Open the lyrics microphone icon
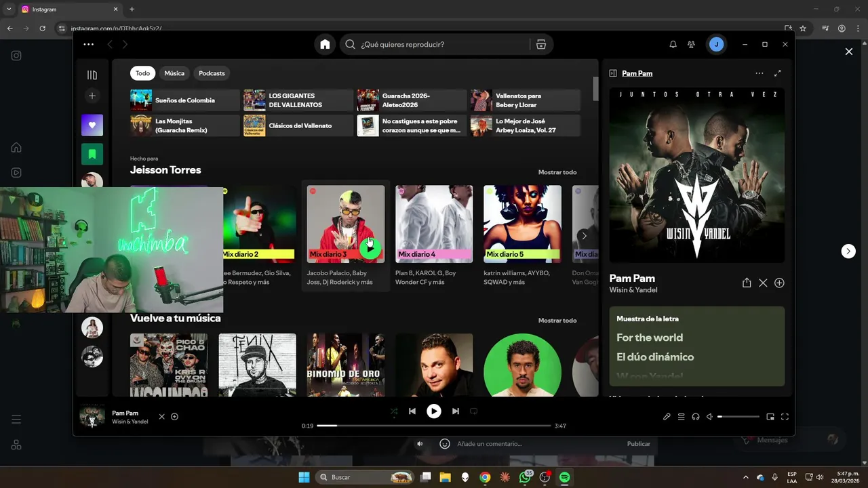The width and height of the screenshot is (868, 488). pyautogui.click(x=667, y=417)
